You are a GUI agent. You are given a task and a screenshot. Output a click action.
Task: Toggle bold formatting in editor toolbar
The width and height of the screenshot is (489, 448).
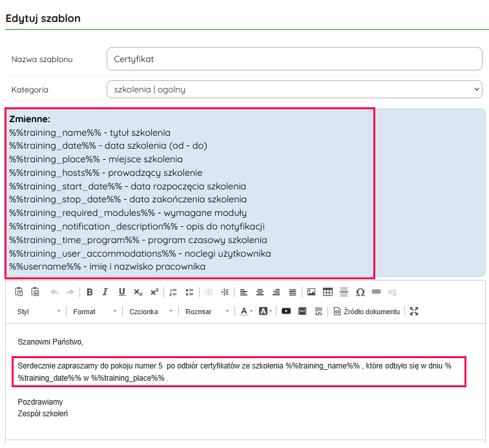[90, 292]
